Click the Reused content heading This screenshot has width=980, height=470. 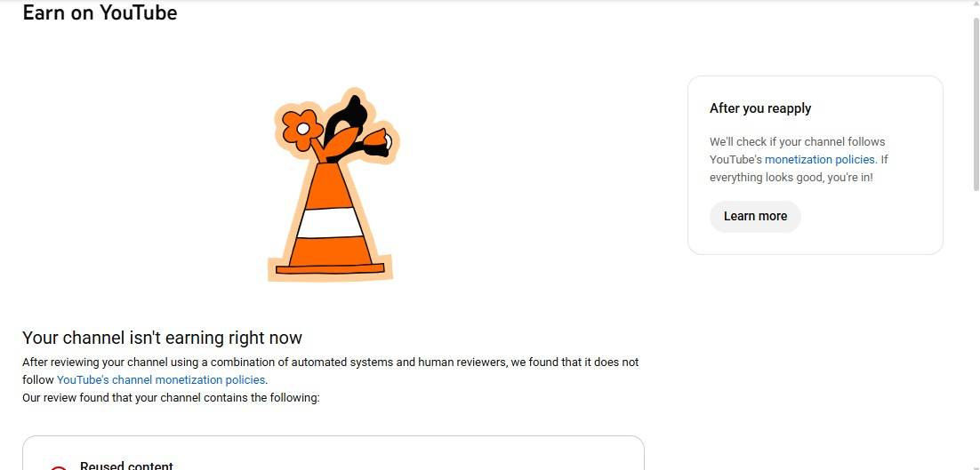point(126,466)
